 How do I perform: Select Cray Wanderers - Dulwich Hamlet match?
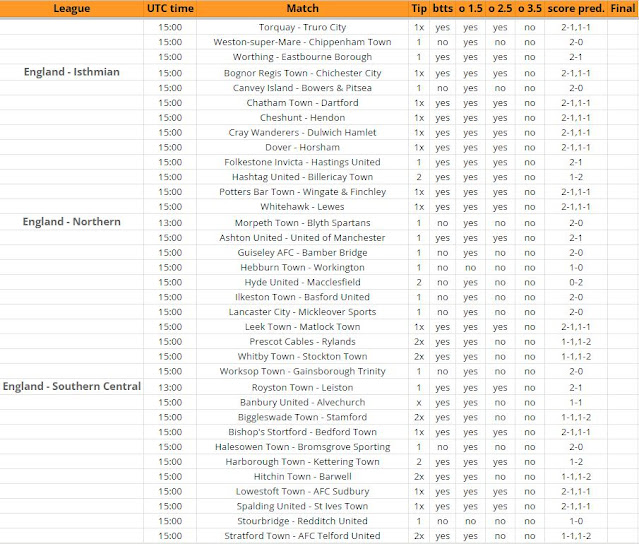tap(302, 132)
